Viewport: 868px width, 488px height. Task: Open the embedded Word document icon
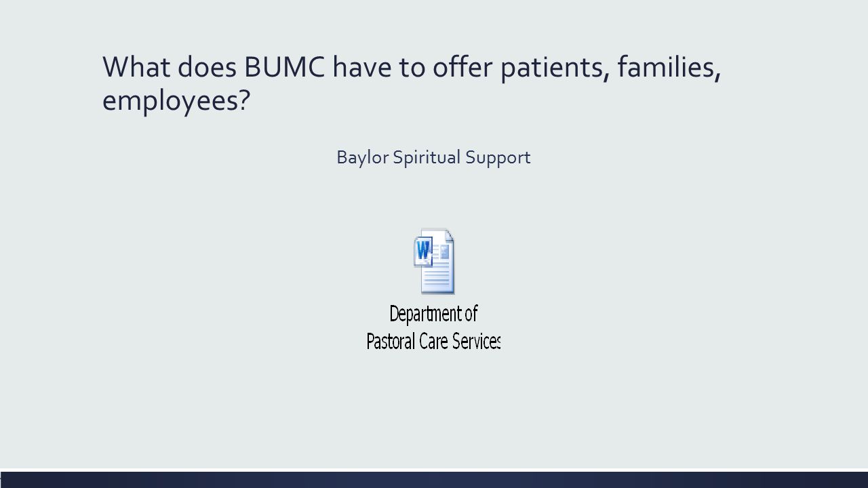click(434, 261)
